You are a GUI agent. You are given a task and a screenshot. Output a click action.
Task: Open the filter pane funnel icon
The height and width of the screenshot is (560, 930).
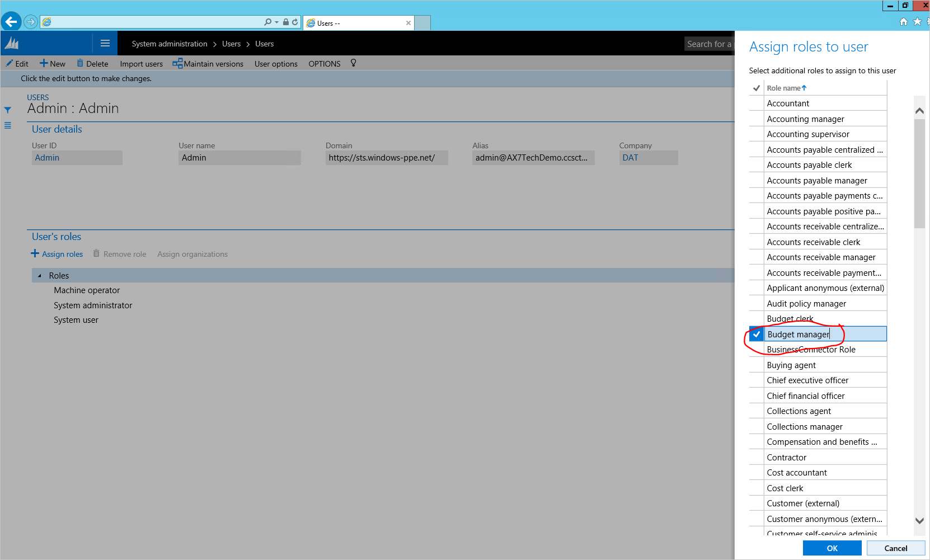8,110
